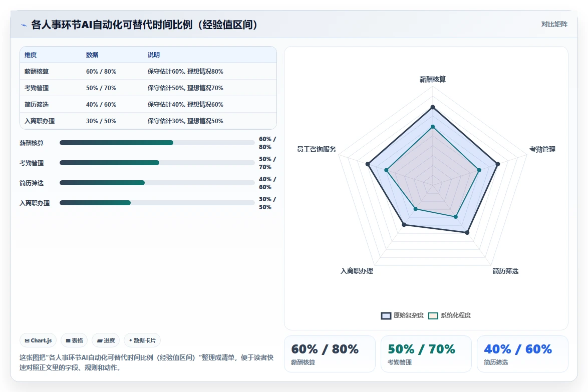Click the 薪酬核算 axis label on the radar chart

coord(432,80)
